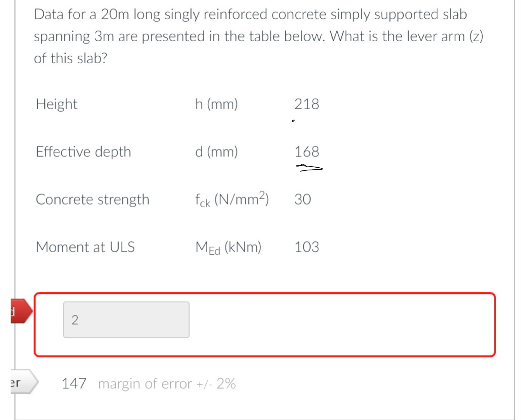The height and width of the screenshot is (420, 521).
Task: Click the answer value 147
Action: click(x=73, y=383)
